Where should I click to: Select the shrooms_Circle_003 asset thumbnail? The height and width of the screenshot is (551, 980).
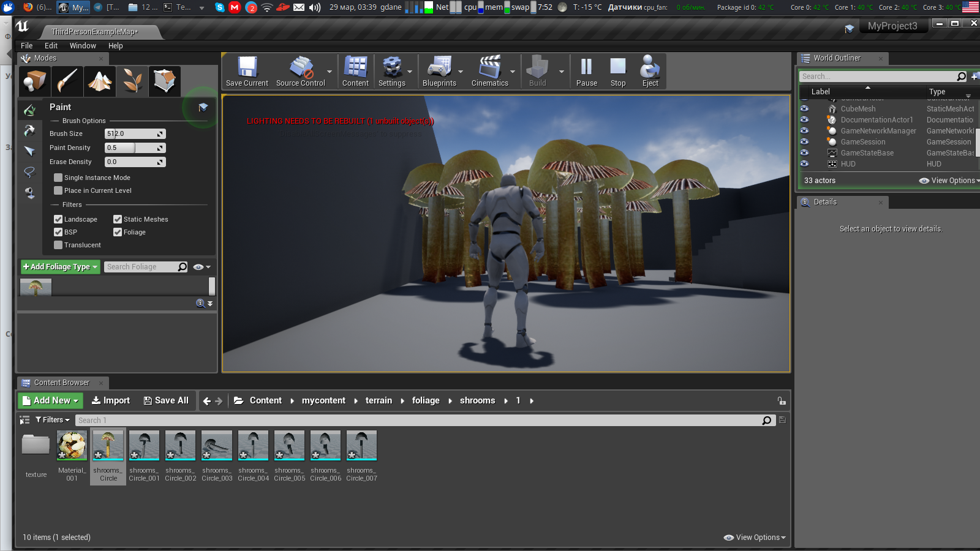tap(217, 446)
